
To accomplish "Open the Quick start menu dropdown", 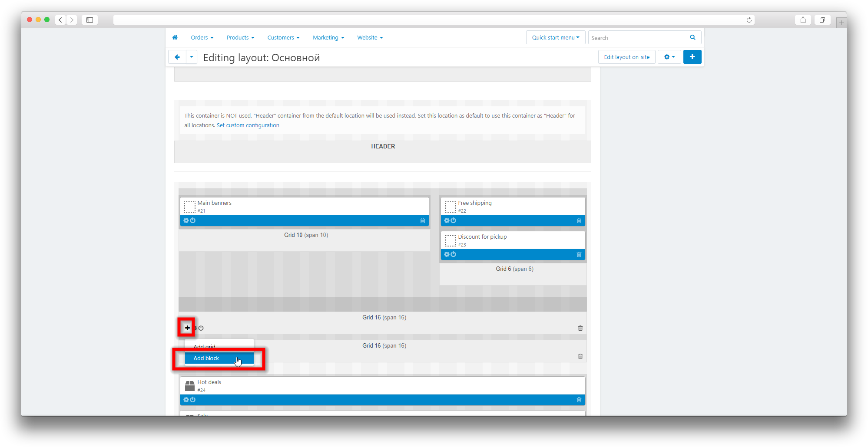I will [555, 38].
